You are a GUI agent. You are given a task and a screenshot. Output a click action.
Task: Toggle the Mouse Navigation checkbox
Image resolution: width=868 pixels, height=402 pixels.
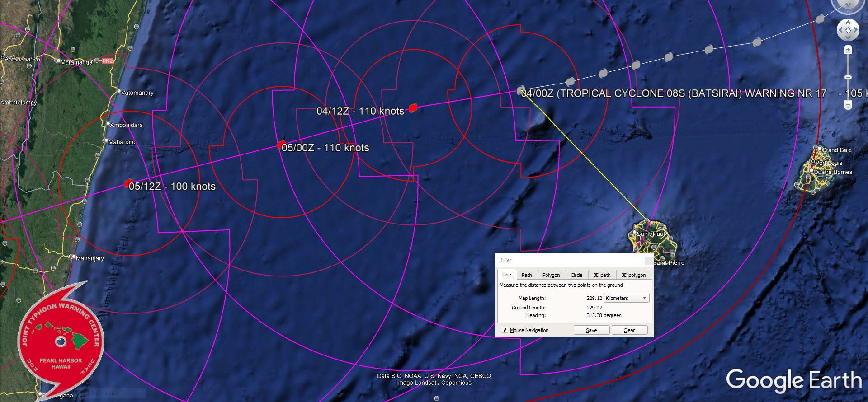tap(505, 330)
